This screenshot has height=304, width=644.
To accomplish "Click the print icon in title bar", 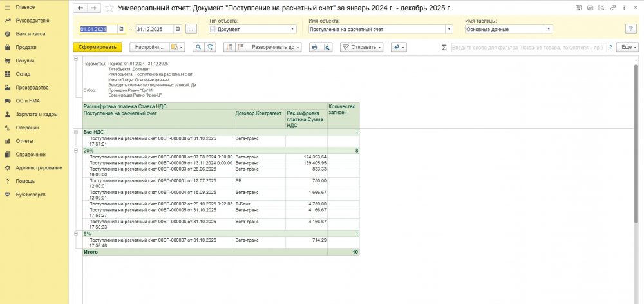I will [590, 7].
